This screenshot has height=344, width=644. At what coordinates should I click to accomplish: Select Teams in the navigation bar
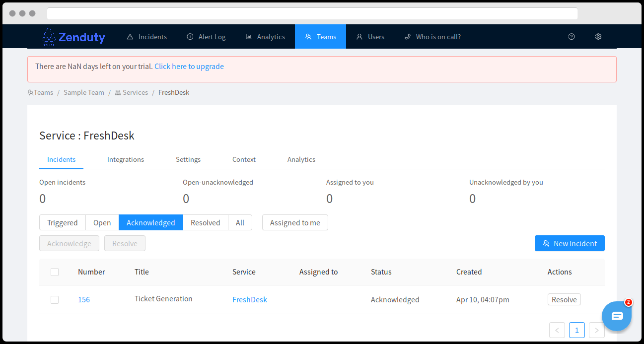pos(320,37)
